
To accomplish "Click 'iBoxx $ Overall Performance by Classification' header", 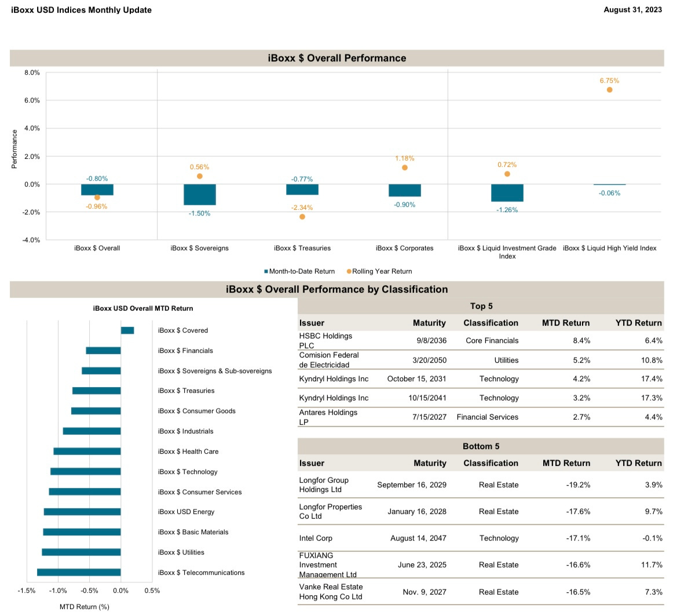I will pos(337,289).
